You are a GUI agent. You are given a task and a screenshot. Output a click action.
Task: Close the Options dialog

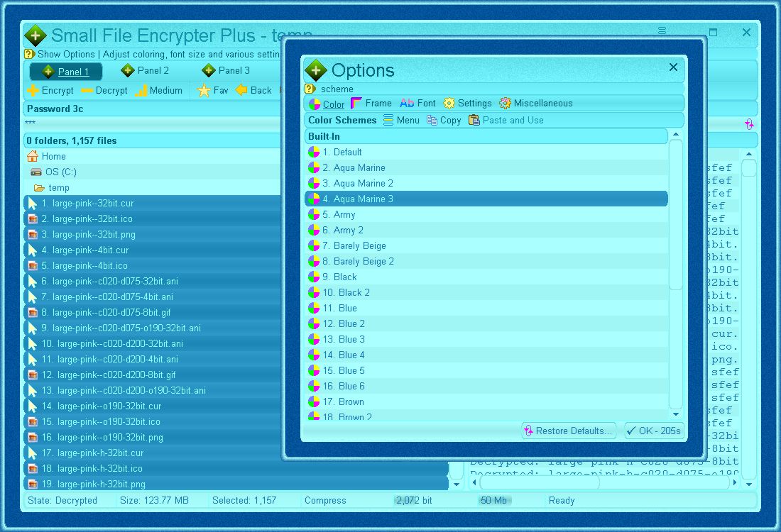[x=673, y=67]
